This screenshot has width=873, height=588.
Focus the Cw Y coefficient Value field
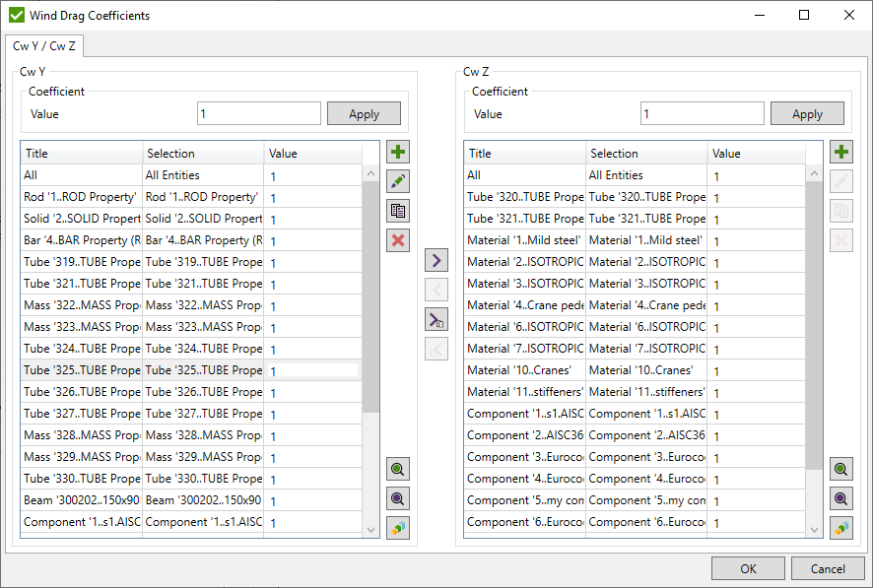click(259, 114)
